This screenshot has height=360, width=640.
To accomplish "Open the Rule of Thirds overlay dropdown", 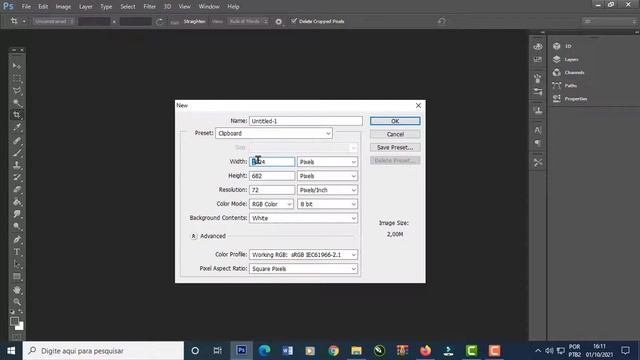I will pyautogui.click(x=248, y=21).
